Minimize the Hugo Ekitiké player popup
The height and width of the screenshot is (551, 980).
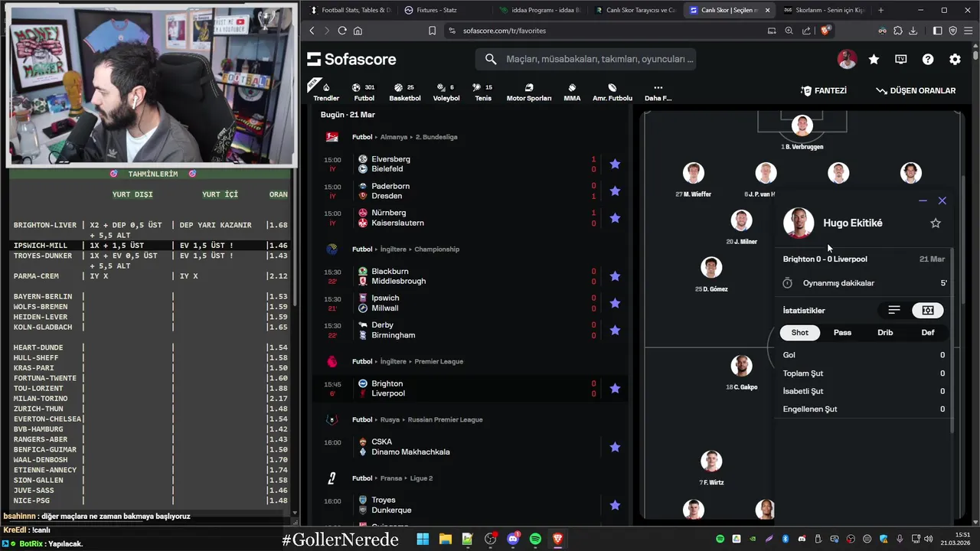pyautogui.click(x=923, y=201)
